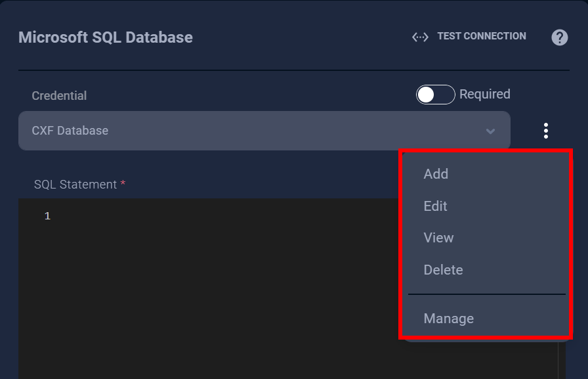Pick View from the credential menu
588x379 pixels.
point(438,238)
